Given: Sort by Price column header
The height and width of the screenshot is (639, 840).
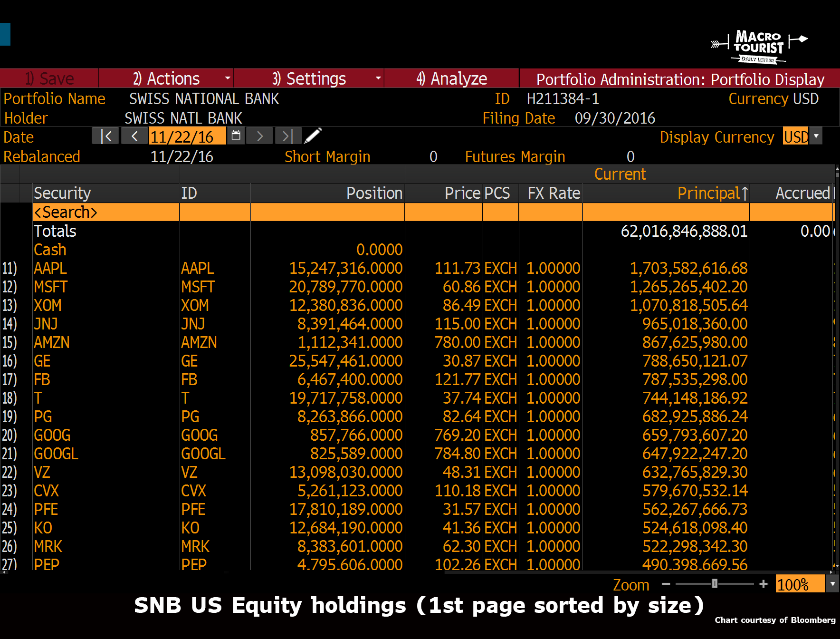Looking at the screenshot, I should [444, 193].
